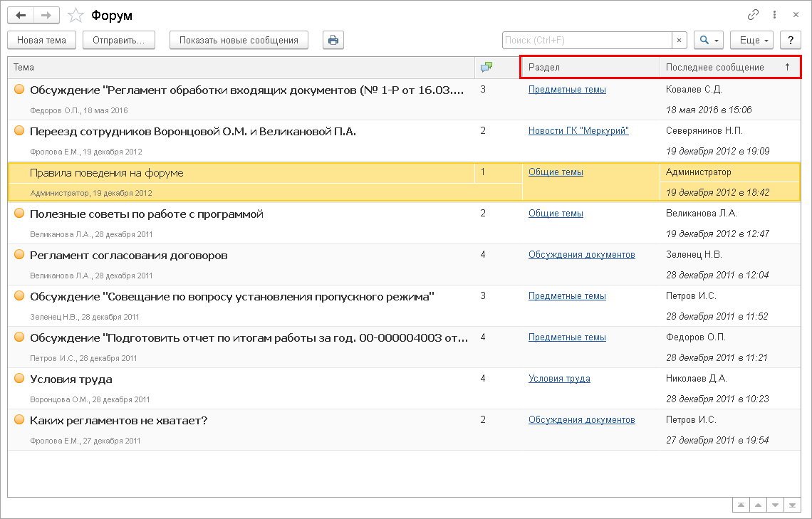
Task: Click author line Зеленец Н.В., 28 декабря 2011
Action: coord(85,317)
